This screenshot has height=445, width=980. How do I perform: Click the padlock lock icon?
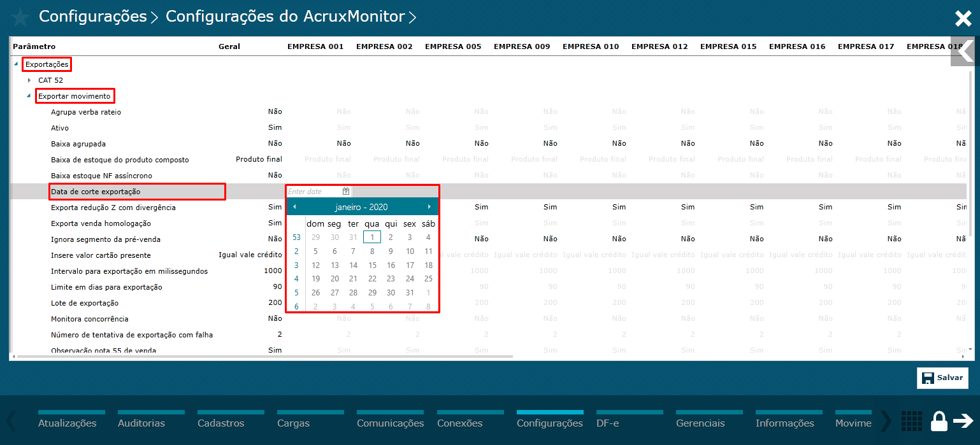click(939, 421)
